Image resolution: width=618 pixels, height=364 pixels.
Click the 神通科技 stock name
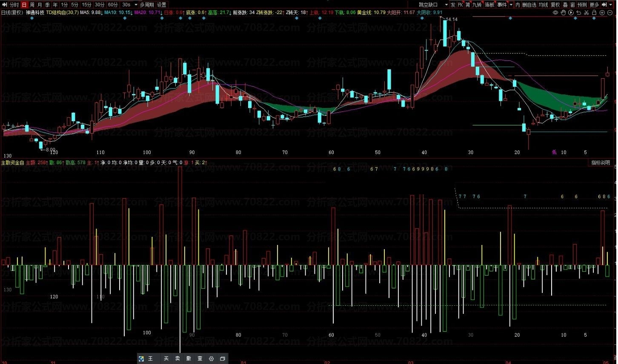pos(35,13)
